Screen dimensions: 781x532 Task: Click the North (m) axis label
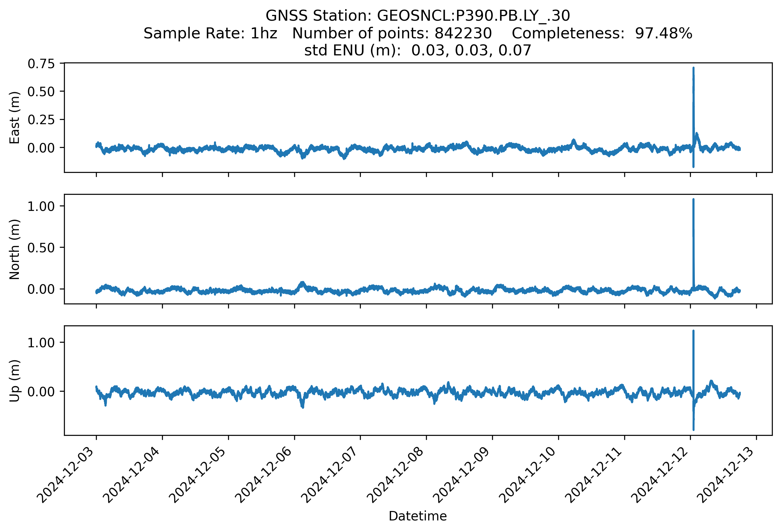pos(14,249)
